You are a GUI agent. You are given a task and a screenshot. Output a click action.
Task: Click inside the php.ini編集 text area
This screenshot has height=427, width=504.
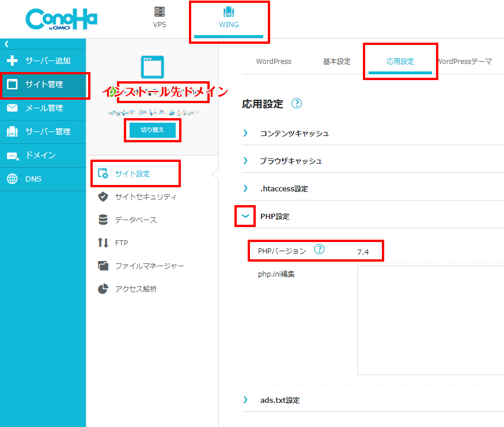tap(430, 320)
